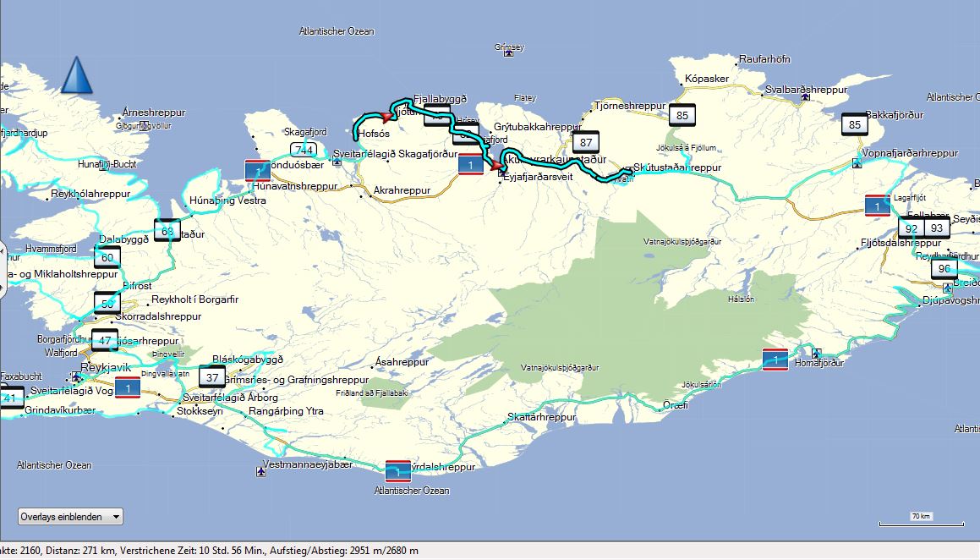Click the Reykjavik city label
This screenshot has width=980, height=560.
[107, 368]
